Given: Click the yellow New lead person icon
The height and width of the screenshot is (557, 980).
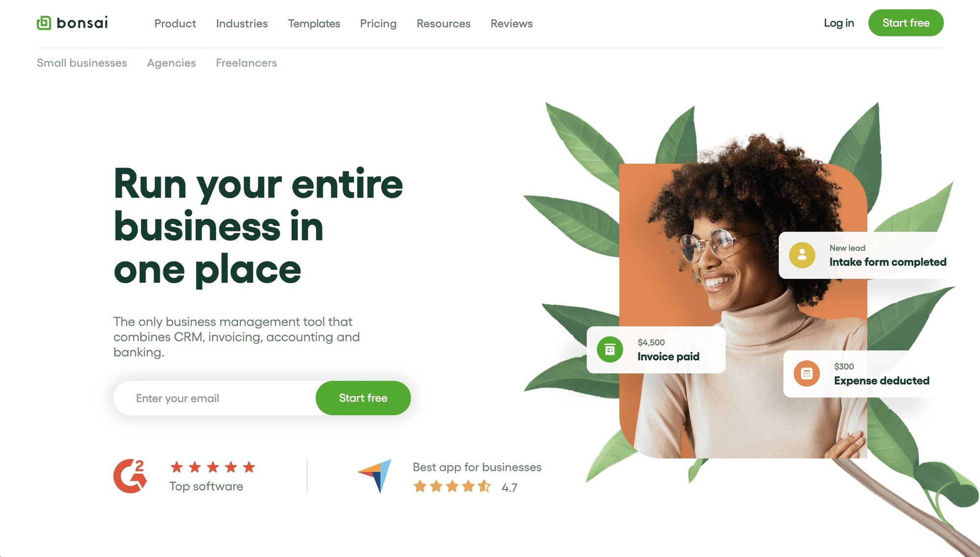Looking at the screenshot, I should pyautogui.click(x=802, y=255).
